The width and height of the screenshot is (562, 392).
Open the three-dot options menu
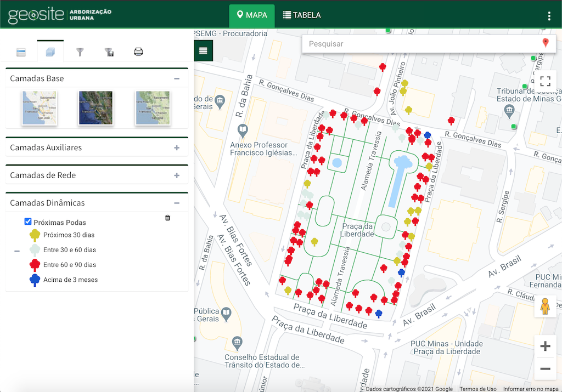[x=549, y=16]
